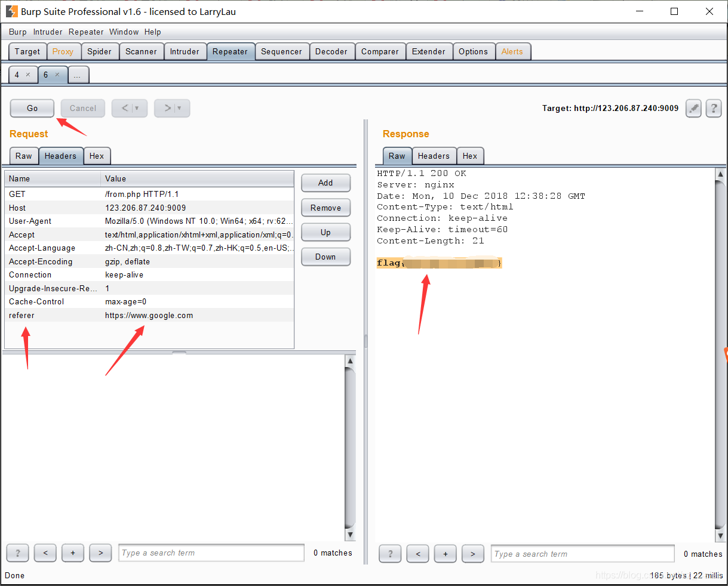Open the Repeater menu in menu bar
The width and height of the screenshot is (728, 586).
tap(86, 32)
